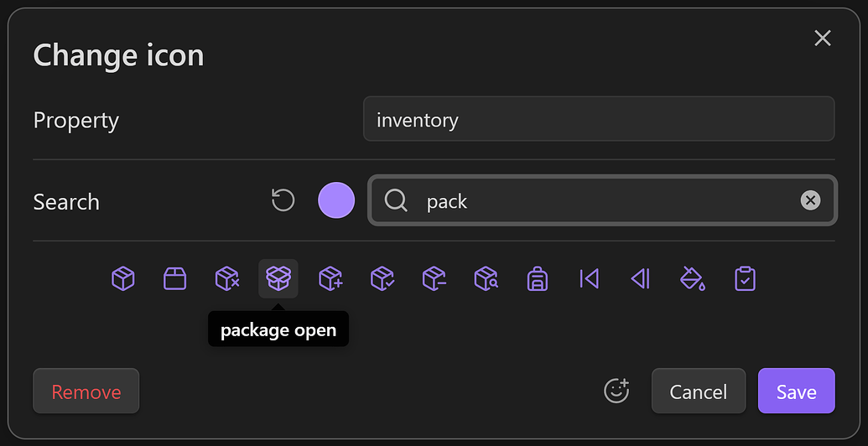Select the paint bucket icon
Viewport: 868px width, 446px height.
tap(693, 278)
